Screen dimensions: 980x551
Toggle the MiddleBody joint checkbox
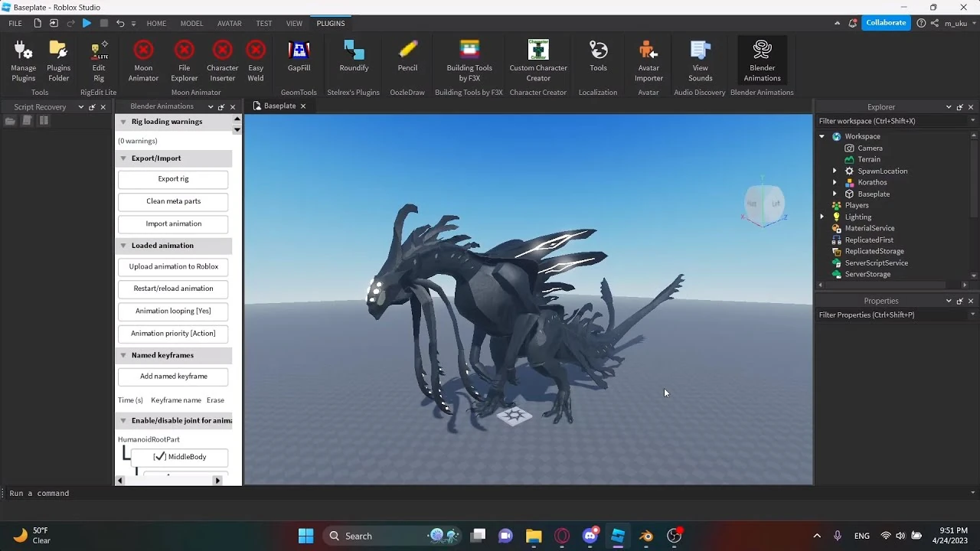159,457
